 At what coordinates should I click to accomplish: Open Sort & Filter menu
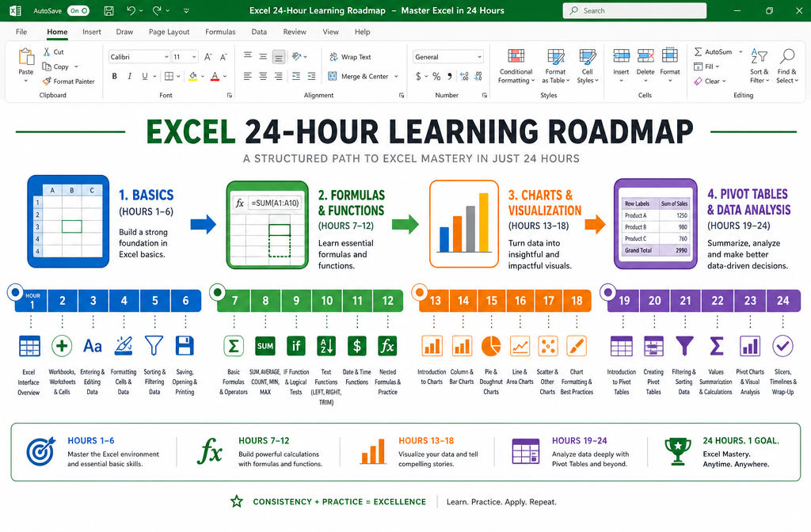pyautogui.click(x=760, y=66)
